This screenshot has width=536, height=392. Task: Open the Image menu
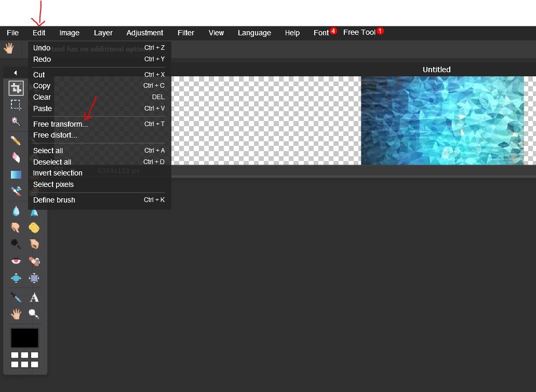(x=70, y=33)
